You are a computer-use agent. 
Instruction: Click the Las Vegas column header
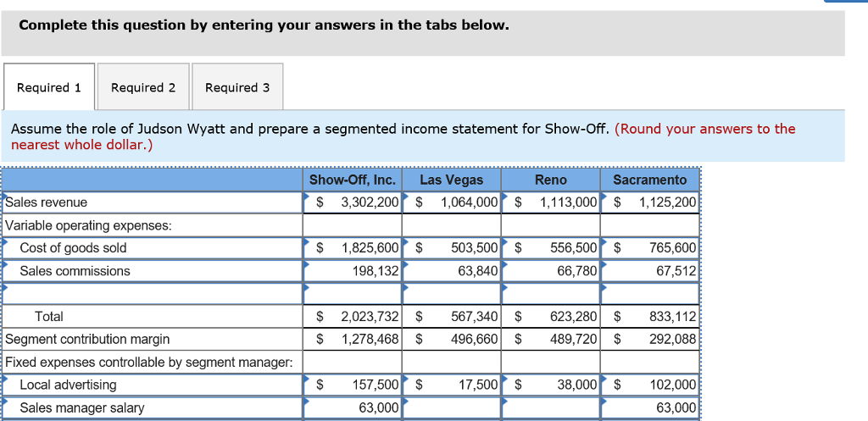pos(452,180)
